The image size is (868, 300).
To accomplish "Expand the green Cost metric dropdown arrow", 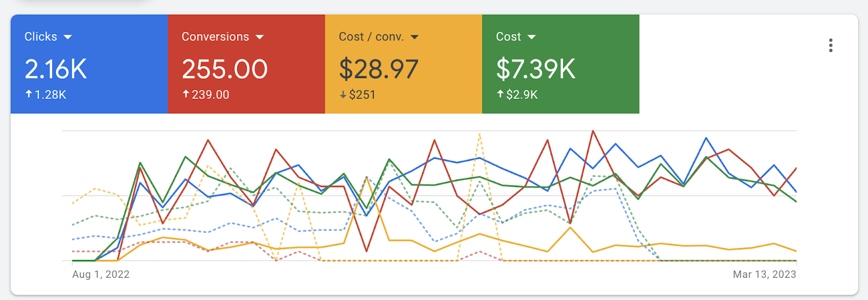I will (x=532, y=37).
